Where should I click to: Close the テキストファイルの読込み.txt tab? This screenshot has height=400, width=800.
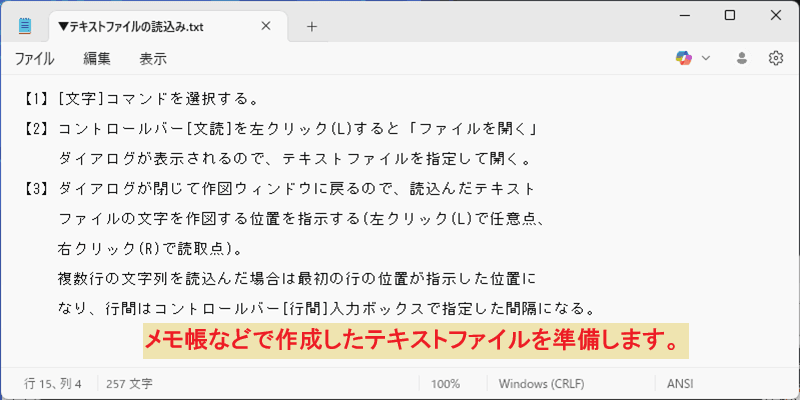tap(266, 26)
